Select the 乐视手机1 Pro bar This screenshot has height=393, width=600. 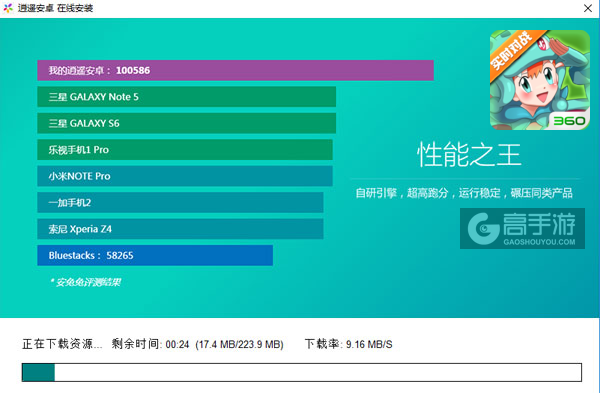click(185, 150)
